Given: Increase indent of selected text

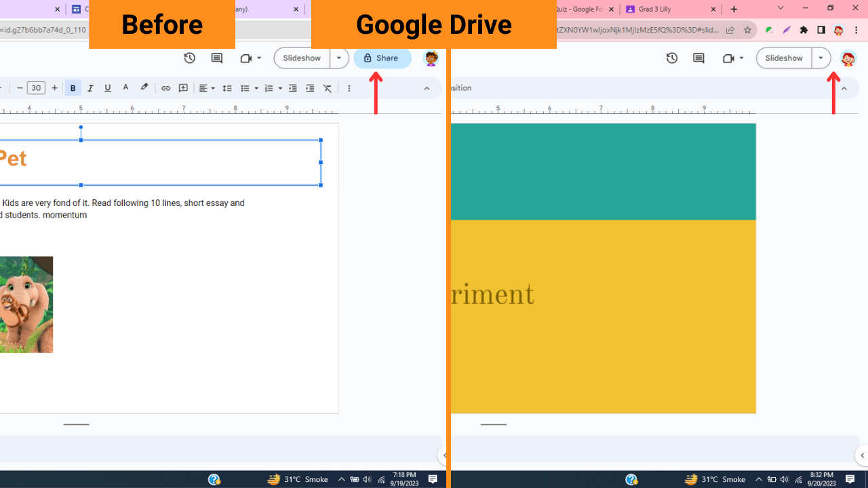Looking at the screenshot, I should click(310, 88).
